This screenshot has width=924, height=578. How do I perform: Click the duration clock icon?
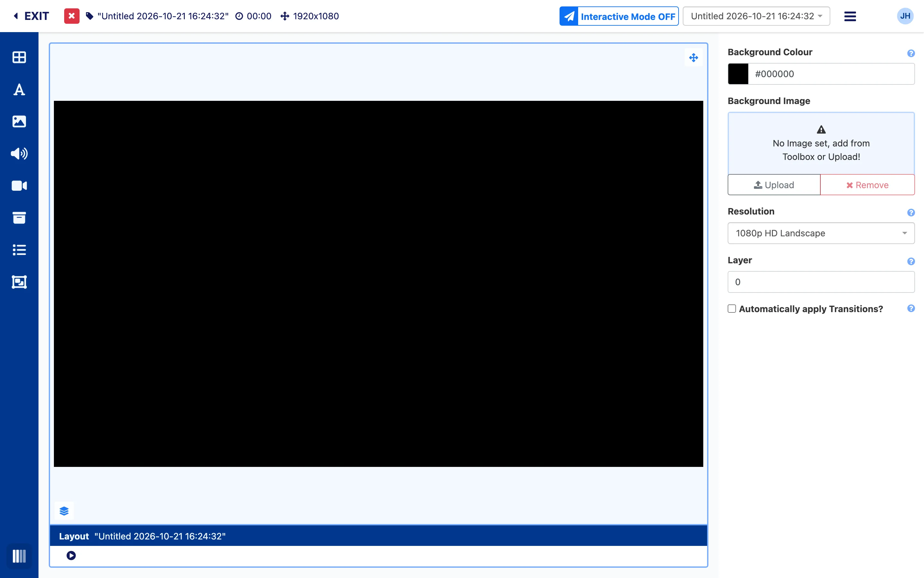click(239, 16)
